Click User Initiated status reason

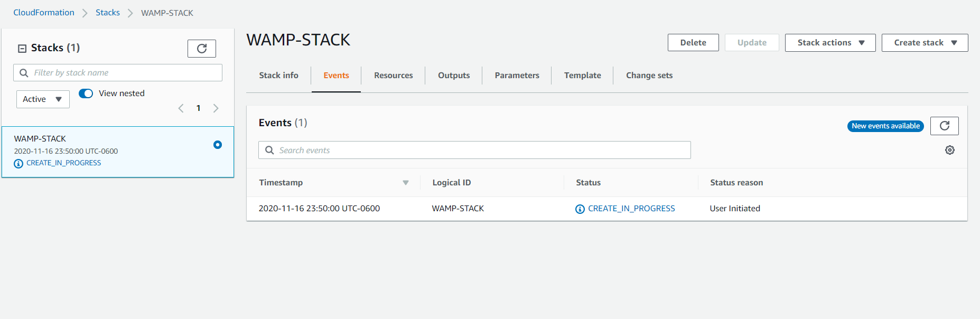tap(735, 209)
